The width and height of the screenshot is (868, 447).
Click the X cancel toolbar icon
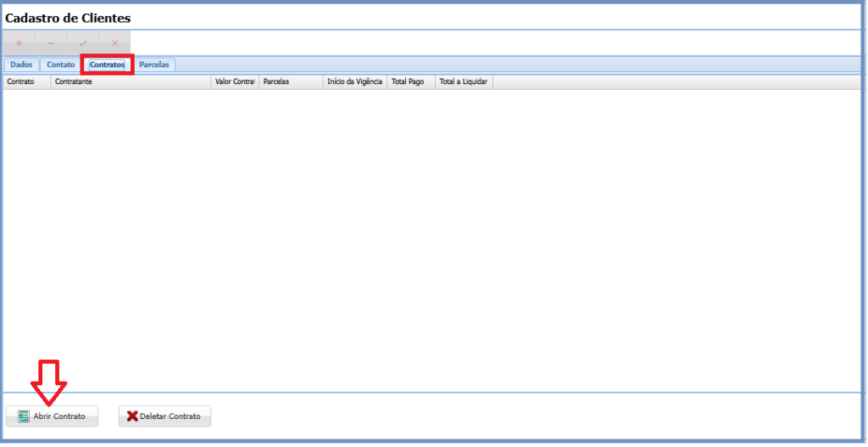(x=115, y=42)
